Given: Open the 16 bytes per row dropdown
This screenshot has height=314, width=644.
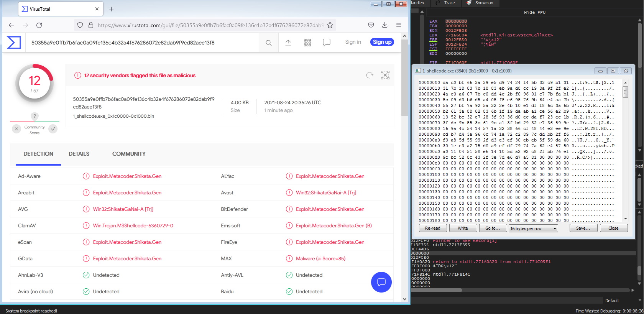Looking at the screenshot, I should (x=533, y=229).
